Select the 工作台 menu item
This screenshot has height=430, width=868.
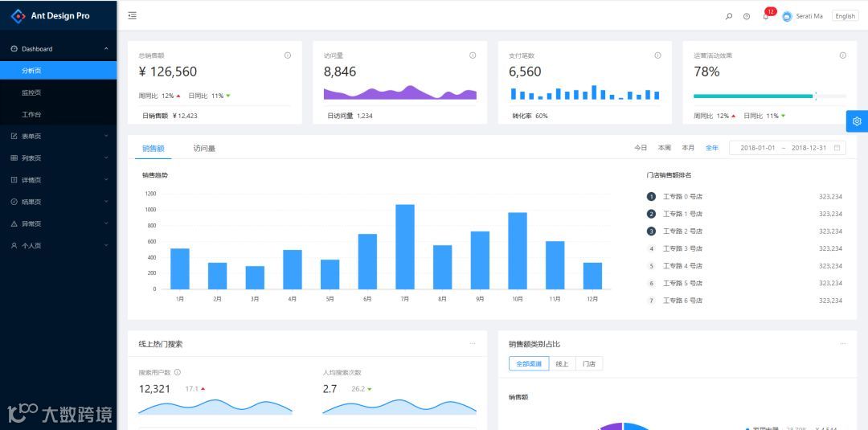pos(58,115)
